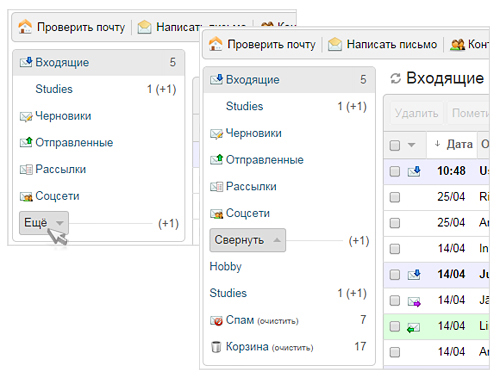This screenshot has width=500, height=378.
Task: Open Studies subfolder under Входящие, front window
Action: coord(244,106)
